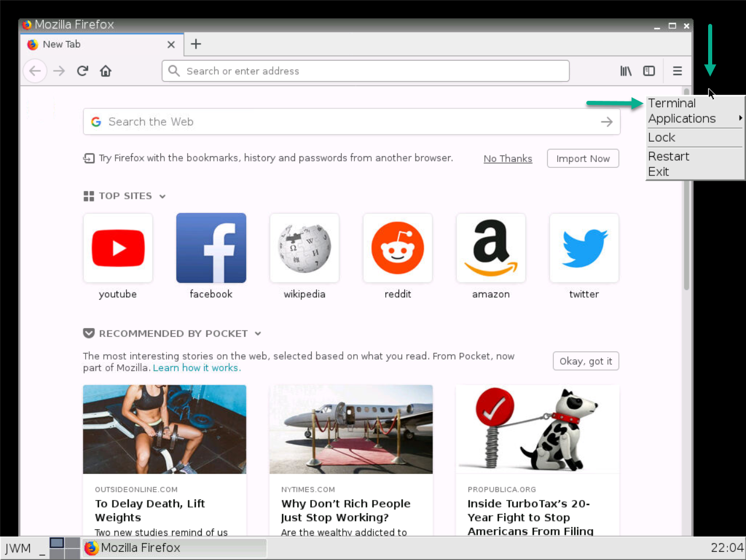The width and height of the screenshot is (746, 560).
Task: Switch to the first virtual desktop in pager
Action: click(x=57, y=543)
